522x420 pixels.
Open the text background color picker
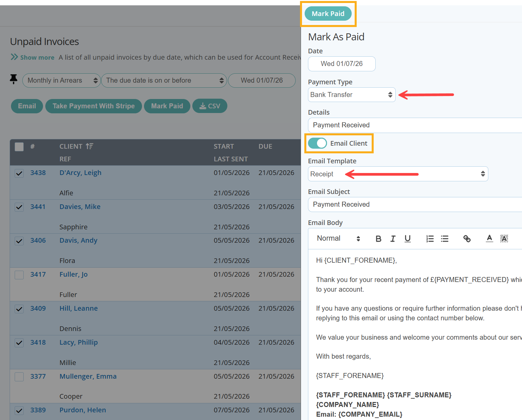(504, 239)
